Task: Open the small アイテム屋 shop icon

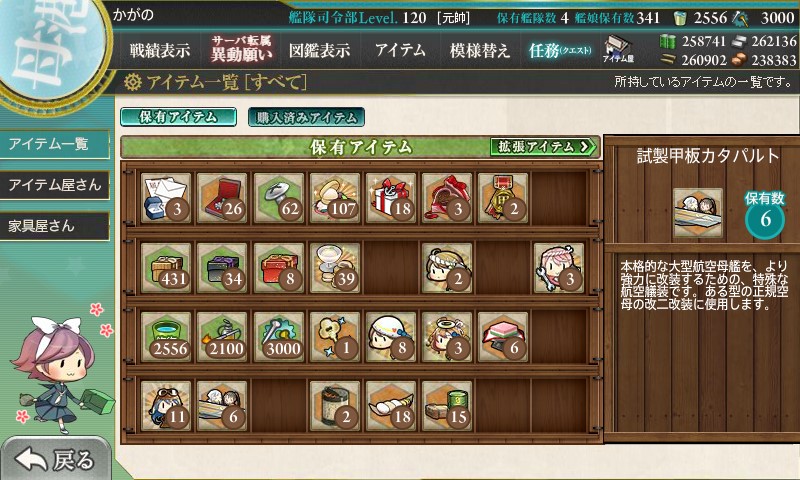Action: point(618,49)
